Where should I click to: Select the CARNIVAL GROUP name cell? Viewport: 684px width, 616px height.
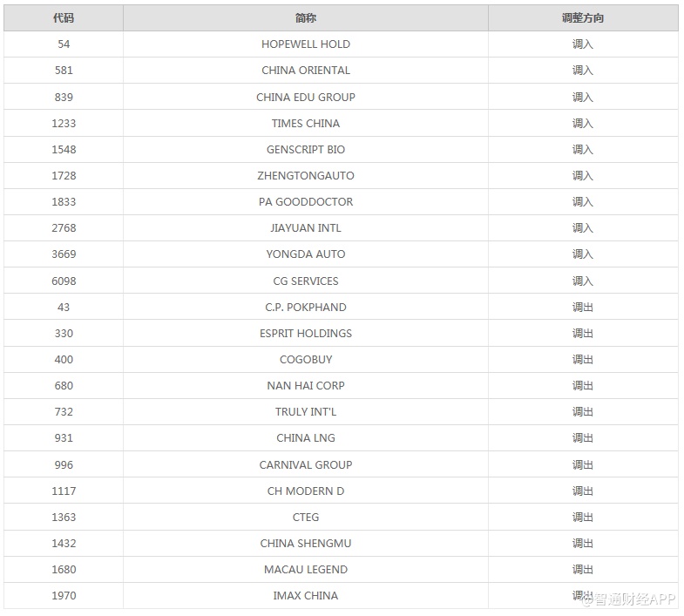point(306,464)
